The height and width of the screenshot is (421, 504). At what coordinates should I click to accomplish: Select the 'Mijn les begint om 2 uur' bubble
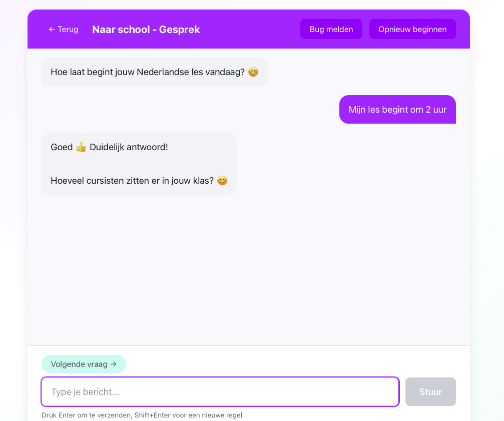tap(397, 109)
